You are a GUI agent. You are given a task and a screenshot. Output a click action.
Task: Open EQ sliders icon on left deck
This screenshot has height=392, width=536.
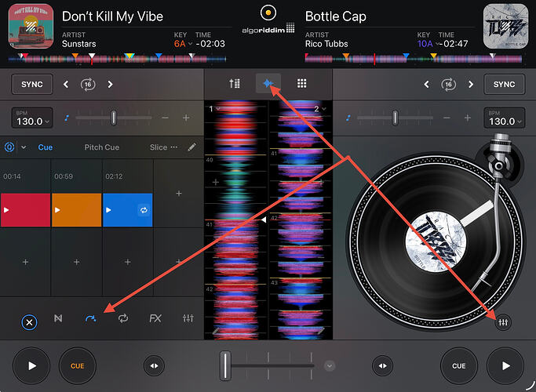point(188,318)
